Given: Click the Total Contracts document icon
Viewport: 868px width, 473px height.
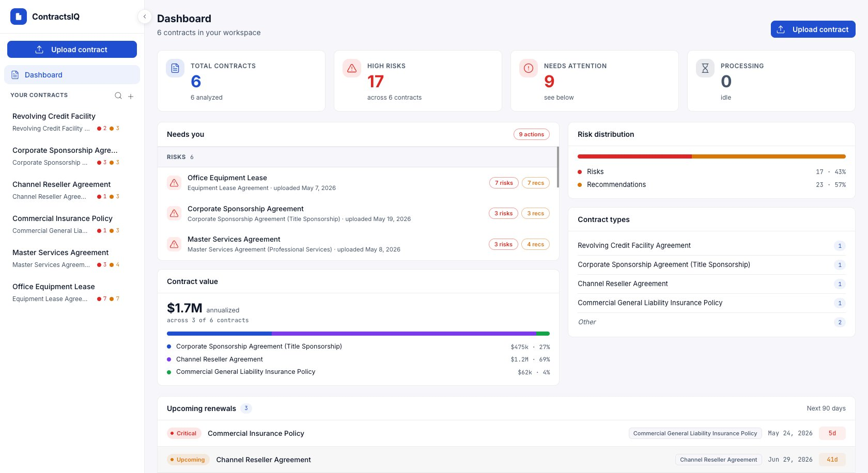Looking at the screenshot, I should coord(175,68).
